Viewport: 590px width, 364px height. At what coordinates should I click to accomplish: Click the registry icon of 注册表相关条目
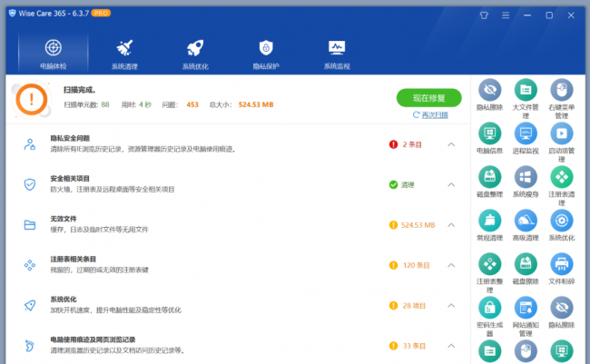30,265
